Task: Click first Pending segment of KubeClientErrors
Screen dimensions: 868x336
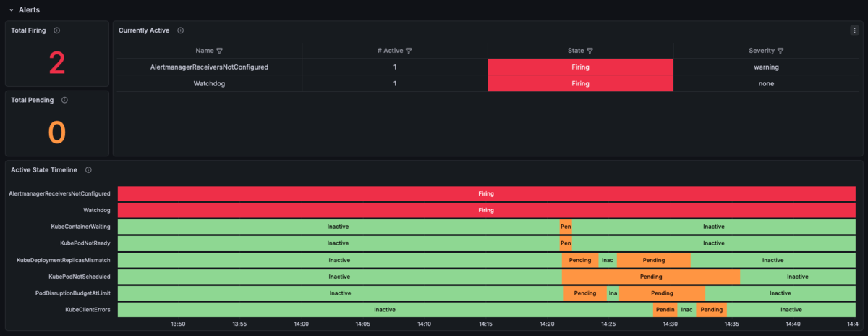Action: (665, 310)
